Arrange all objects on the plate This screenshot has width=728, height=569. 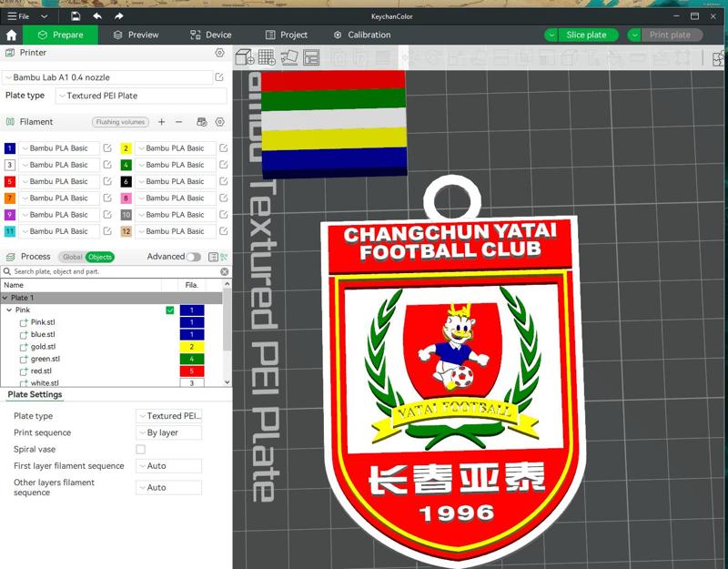click(311, 57)
